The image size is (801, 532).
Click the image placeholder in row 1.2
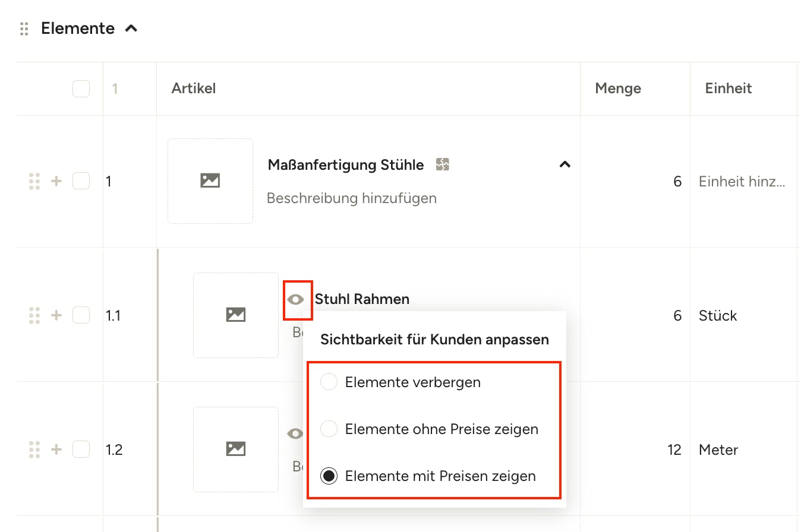(236, 449)
